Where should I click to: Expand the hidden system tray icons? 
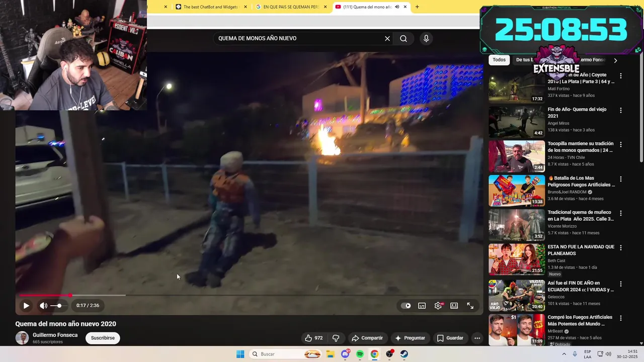pos(564,354)
